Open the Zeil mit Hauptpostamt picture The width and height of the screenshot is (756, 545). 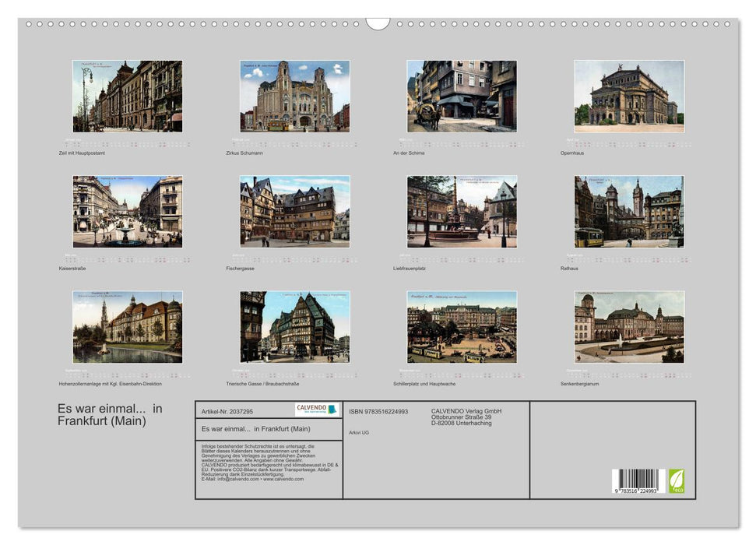[128, 96]
